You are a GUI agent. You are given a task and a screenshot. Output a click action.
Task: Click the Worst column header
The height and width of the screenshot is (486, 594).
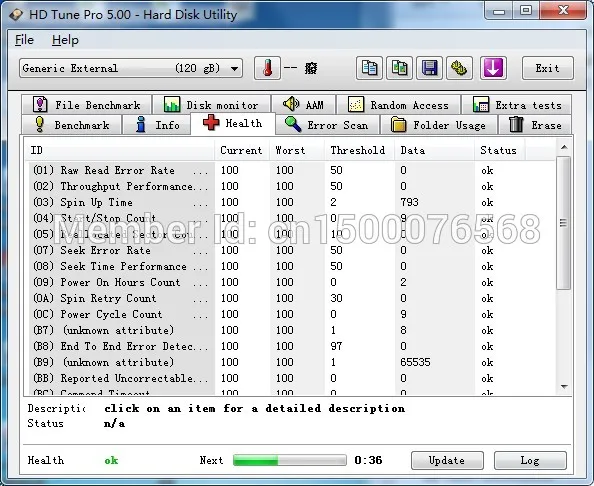click(297, 150)
